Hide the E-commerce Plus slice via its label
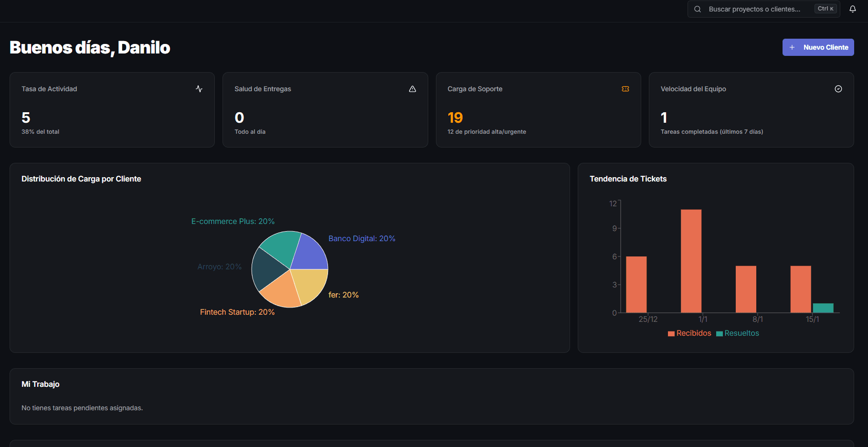This screenshot has height=447, width=868. point(233,221)
